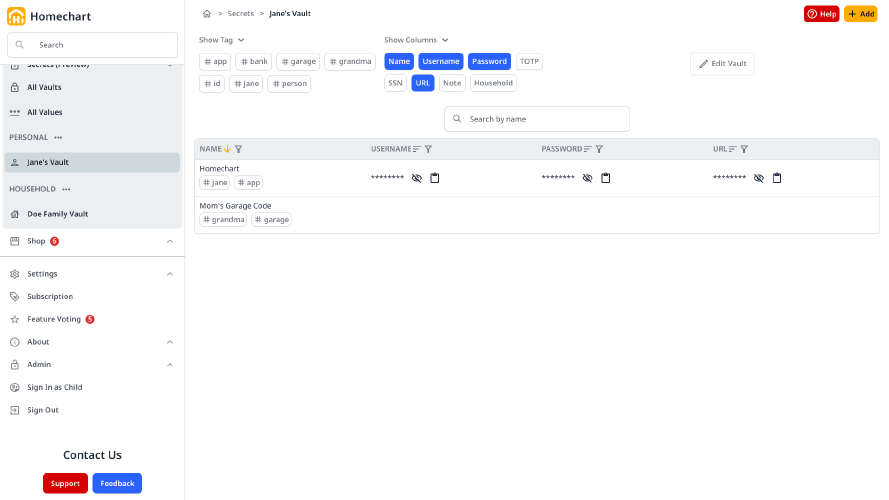The image size is (889, 500).
Task: Open the three-dot menu beside PERSONAL
Action: [x=58, y=137]
